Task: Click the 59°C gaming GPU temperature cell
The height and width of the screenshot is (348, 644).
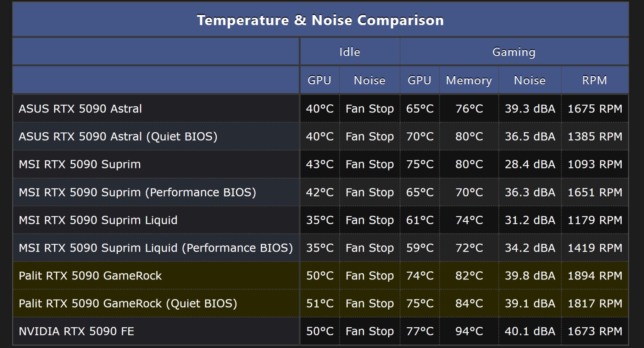Action: tap(419, 248)
